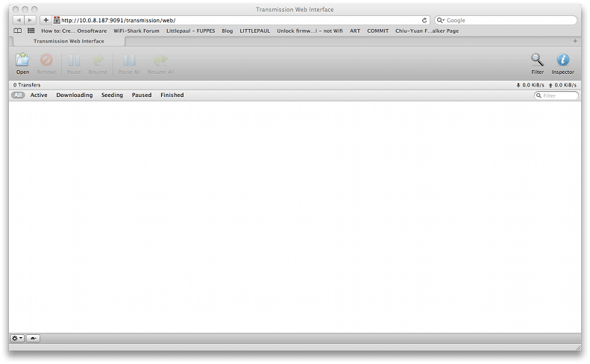Open the How to: Cre... Onsoftware bookmark

(74, 31)
